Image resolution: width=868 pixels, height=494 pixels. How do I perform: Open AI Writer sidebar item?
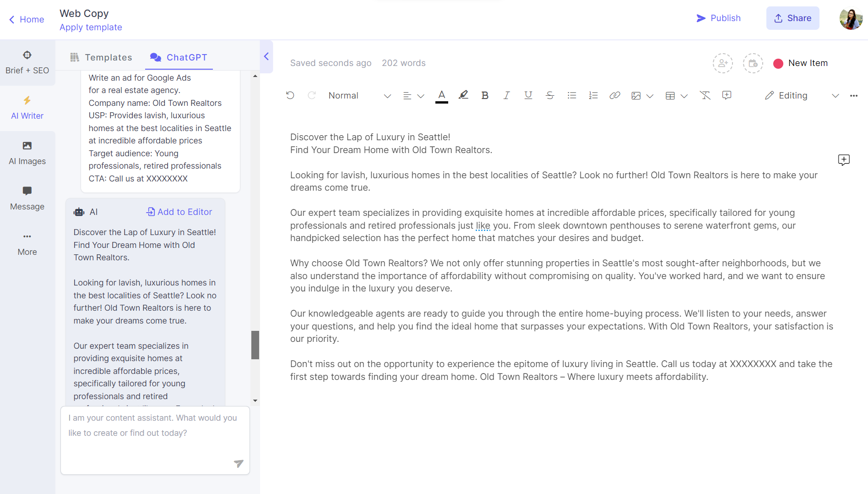(27, 108)
